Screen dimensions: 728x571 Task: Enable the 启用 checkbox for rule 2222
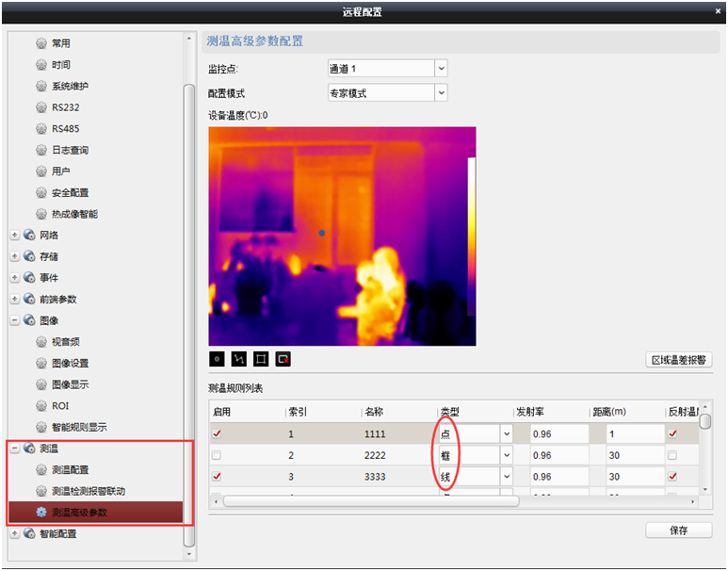tap(218, 456)
